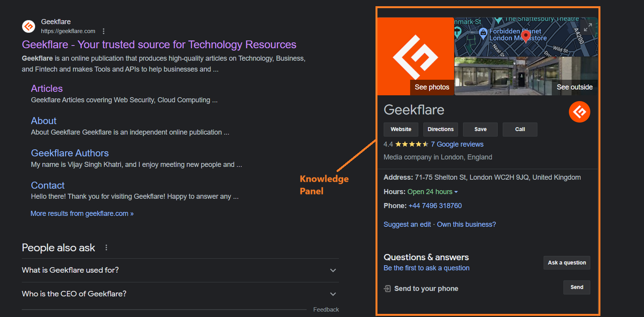Open the Contact sitelink
Viewport: 644px width, 317px height.
(x=47, y=186)
